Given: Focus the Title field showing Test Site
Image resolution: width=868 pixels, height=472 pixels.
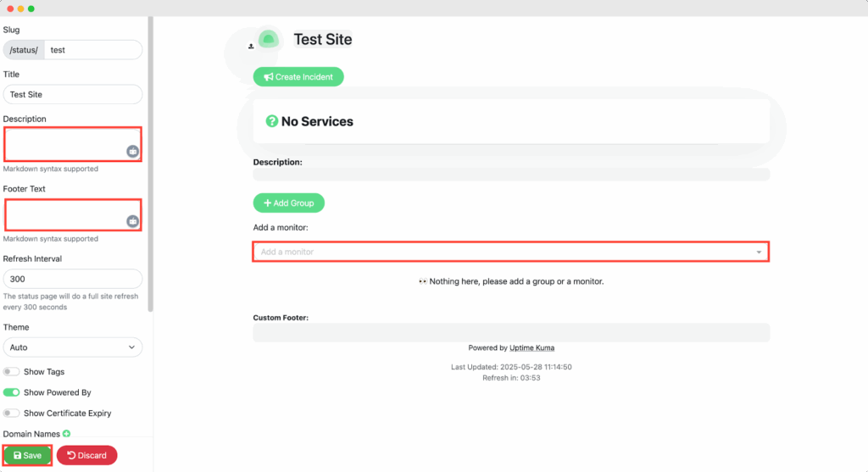Looking at the screenshot, I should (x=72, y=95).
